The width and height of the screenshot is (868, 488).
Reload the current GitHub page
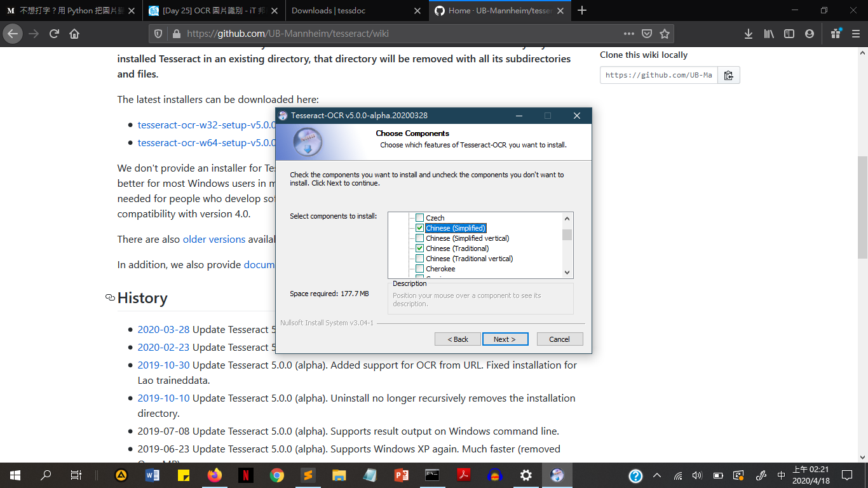(x=54, y=34)
